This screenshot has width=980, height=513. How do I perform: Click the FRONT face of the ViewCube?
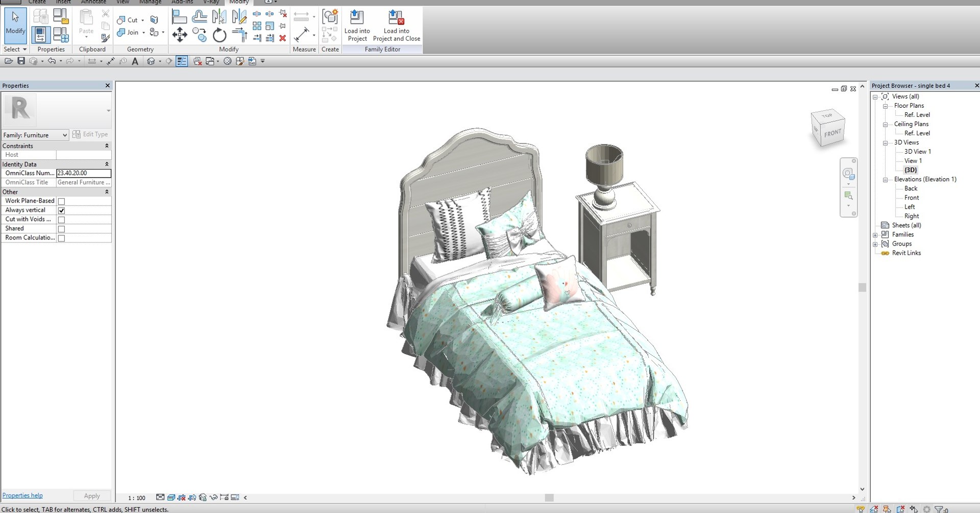coord(832,133)
